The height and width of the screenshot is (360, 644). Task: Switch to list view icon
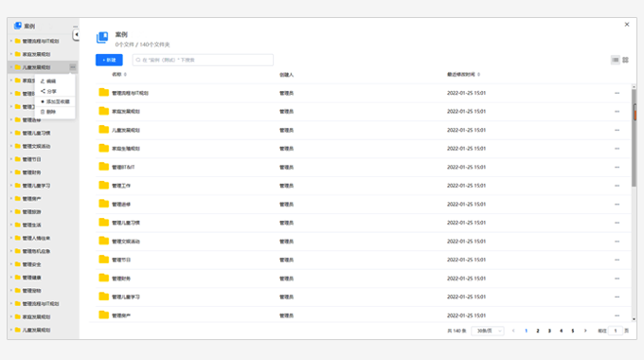(x=615, y=60)
